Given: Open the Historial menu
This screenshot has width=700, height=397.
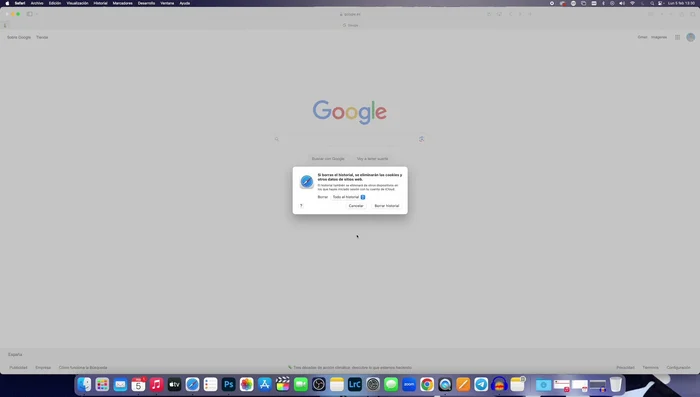Looking at the screenshot, I should click(100, 3).
